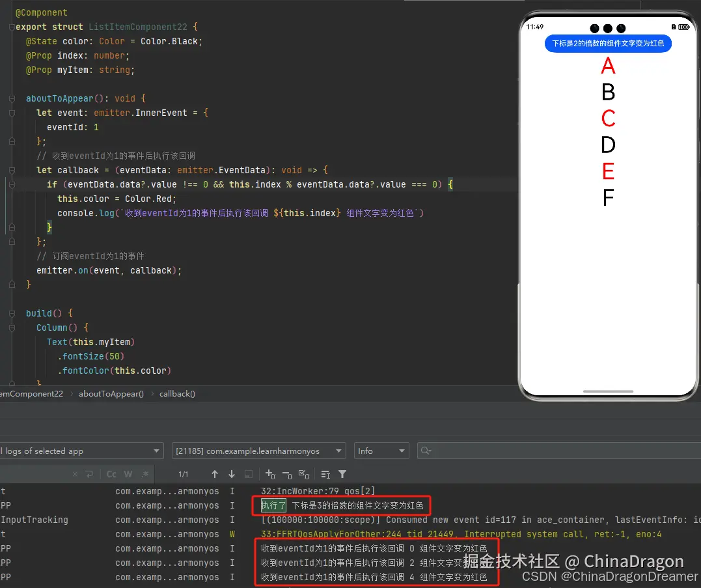
Task: Jump to next search occurrence arrow
Action: [232, 474]
